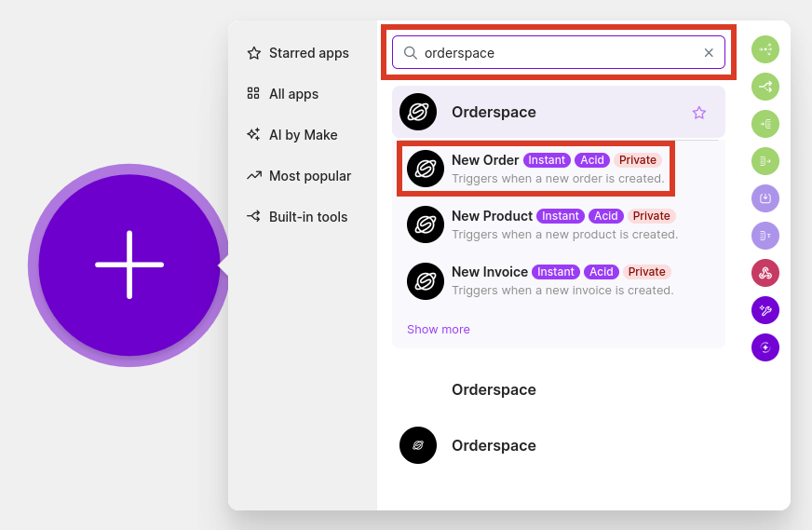Add the bottom purple sparkle circle module
Image resolution: width=812 pixels, height=530 pixels.
tap(765, 347)
